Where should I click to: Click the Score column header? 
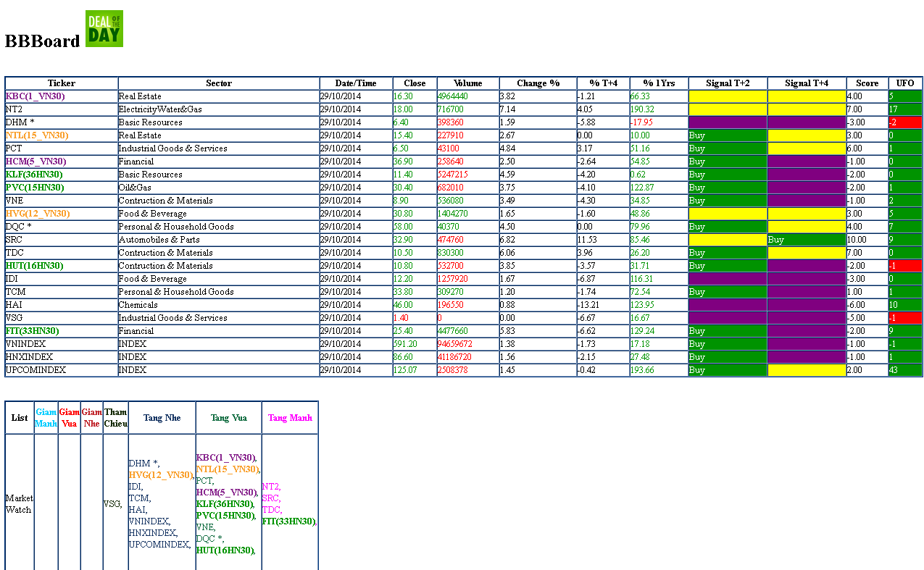[x=867, y=83]
